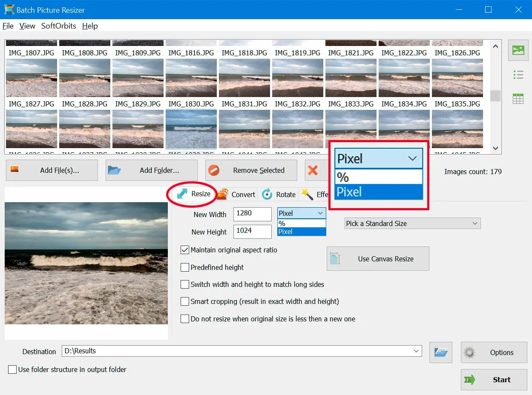Choose Pixel option in unit list
532x395 pixels.
[x=302, y=232]
